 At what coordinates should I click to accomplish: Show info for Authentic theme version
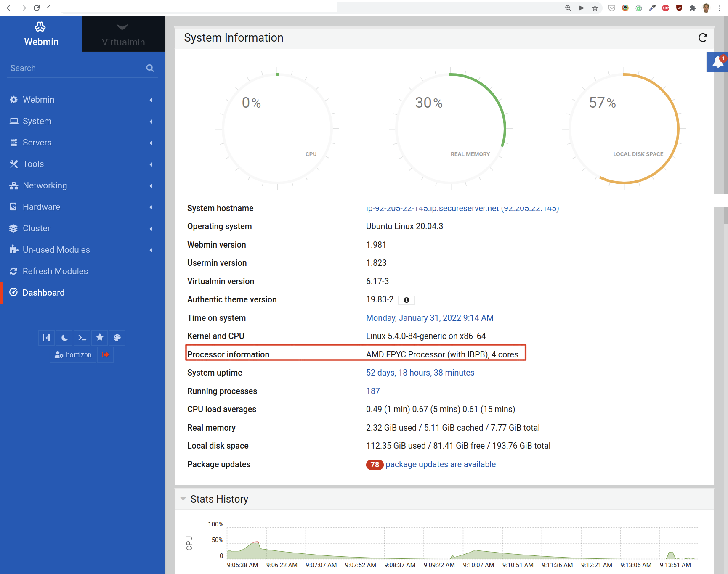coord(407,300)
